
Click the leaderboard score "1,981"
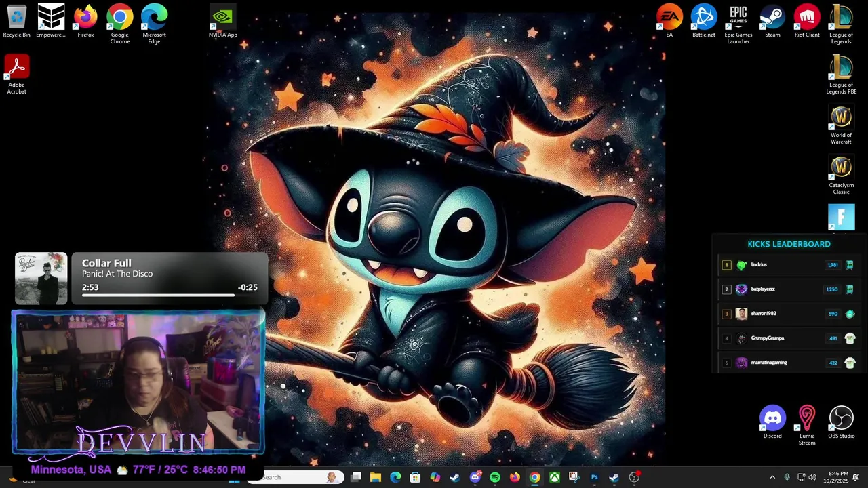click(x=833, y=265)
